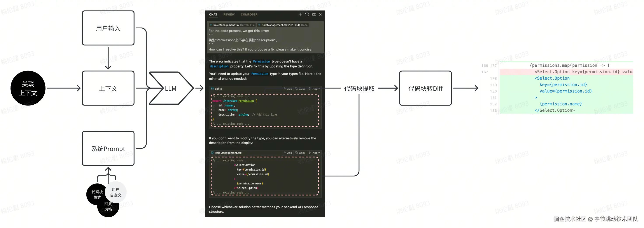Click 'For the code present' user message text
The height and width of the screenshot is (228, 644).
coord(239,31)
